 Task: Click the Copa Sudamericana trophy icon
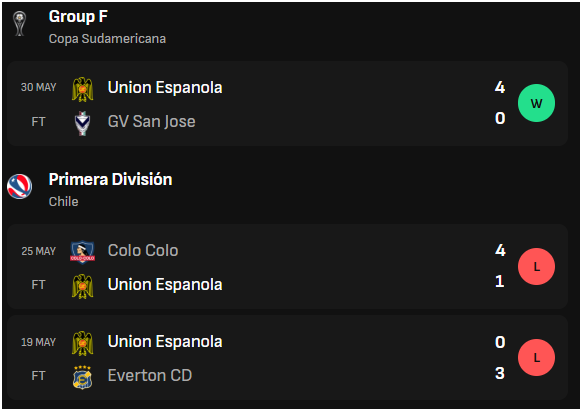pyautogui.click(x=19, y=24)
